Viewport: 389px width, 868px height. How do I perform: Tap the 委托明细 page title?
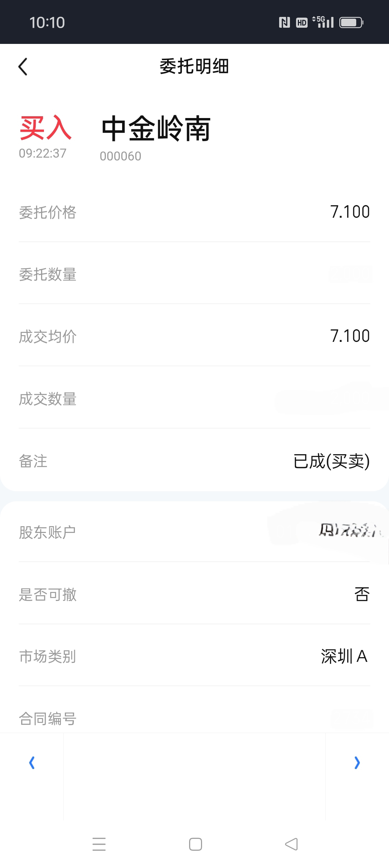(x=194, y=66)
